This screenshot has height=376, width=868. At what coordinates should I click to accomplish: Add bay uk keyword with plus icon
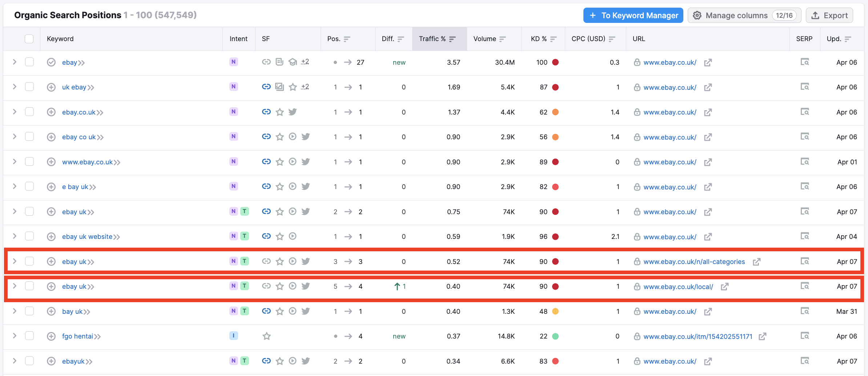coord(51,311)
